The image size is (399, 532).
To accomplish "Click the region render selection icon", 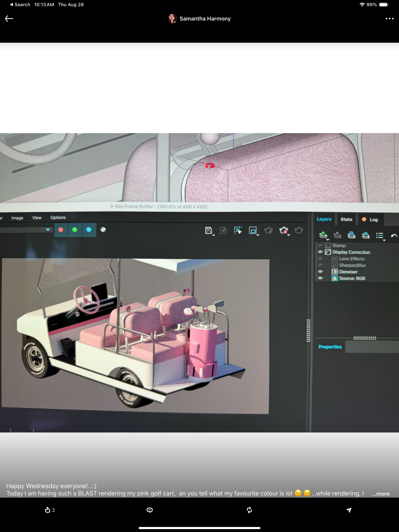I will (x=238, y=230).
